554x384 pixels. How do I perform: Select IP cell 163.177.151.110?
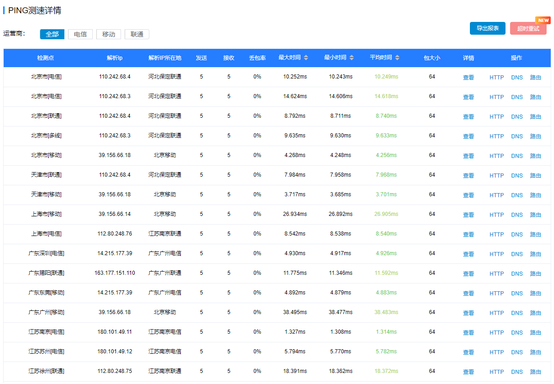pyautogui.click(x=115, y=273)
